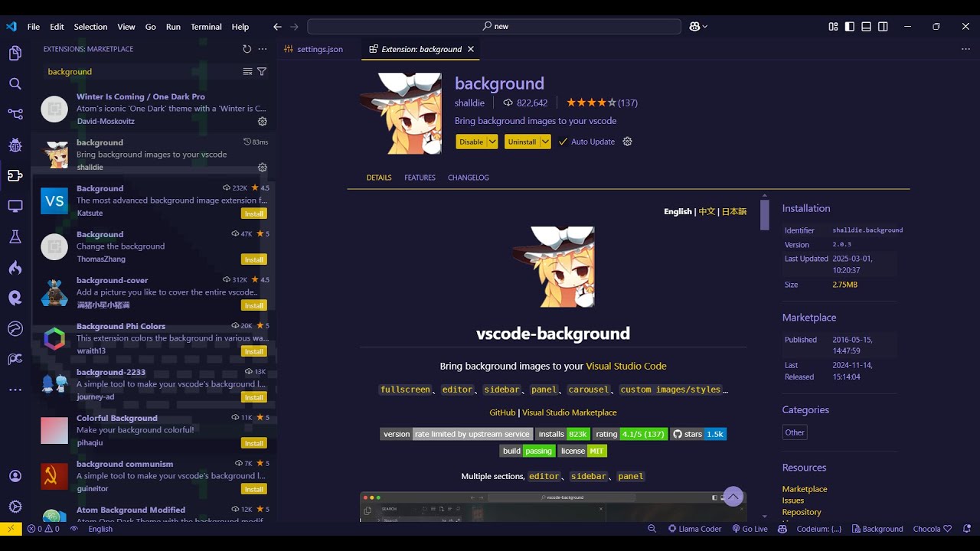Click Llama Coder status bar item
The image size is (980, 551).
click(x=694, y=529)
